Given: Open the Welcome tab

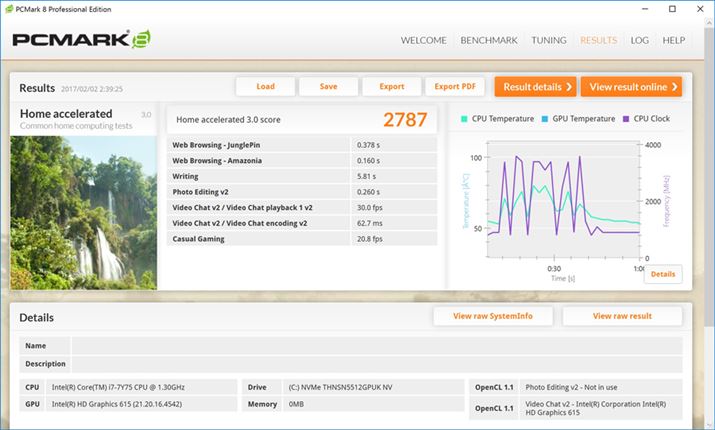Looking at the screenshot, I should click(424, 41).
